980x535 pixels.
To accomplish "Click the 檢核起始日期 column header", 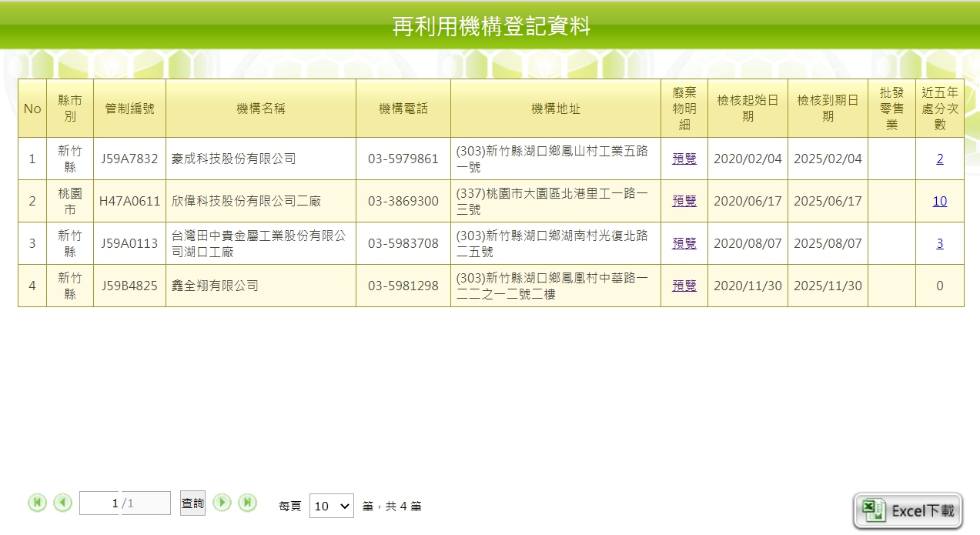I will coord(748,109).
